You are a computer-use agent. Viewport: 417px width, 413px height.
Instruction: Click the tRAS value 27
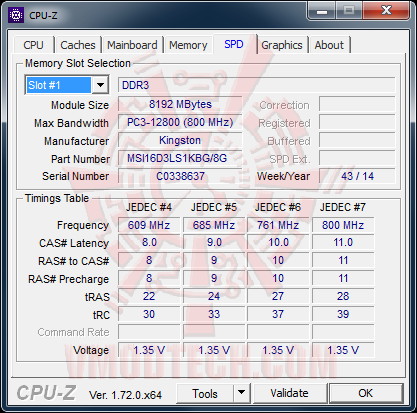tap(278, 296)
